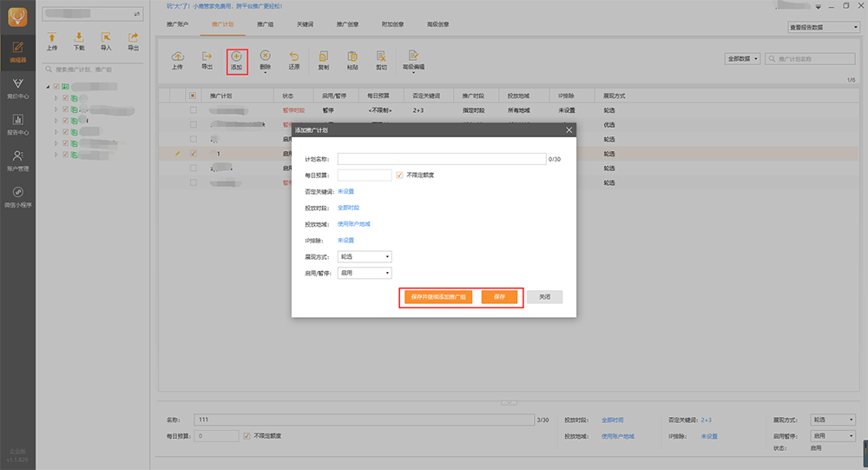Uncheck the checkbox of plan row "1"
Viewport: 868px width, 470px height.
pyautogui.click(x=194, y=154)
